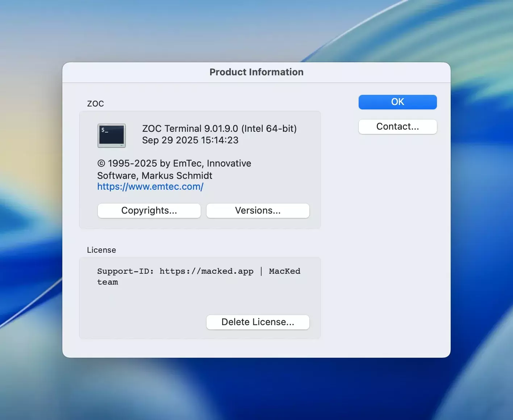This screenshot has width=513, height=420.
Task: Click the Product Information title bar
Action: (256, 72)
